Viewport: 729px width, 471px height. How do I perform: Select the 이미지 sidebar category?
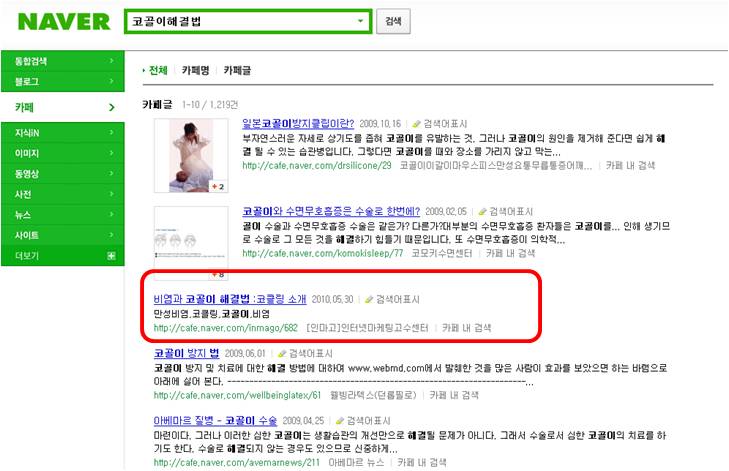pyautogui.click(x=63, y=153)
